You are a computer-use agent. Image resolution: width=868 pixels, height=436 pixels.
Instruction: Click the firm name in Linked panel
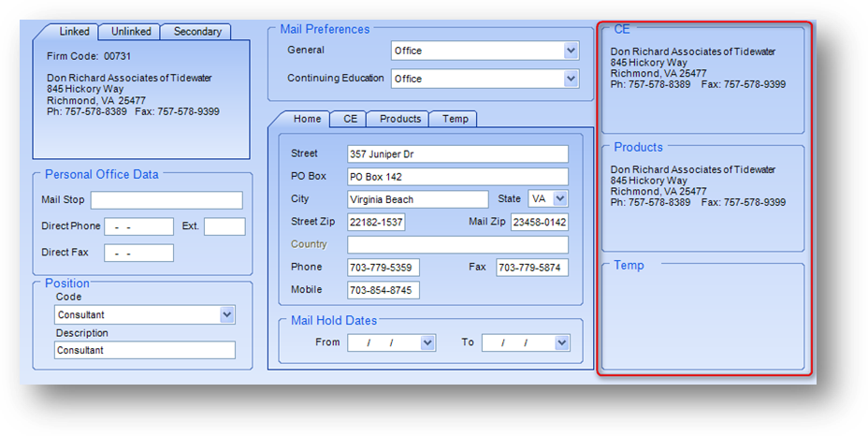coord(129,78)
